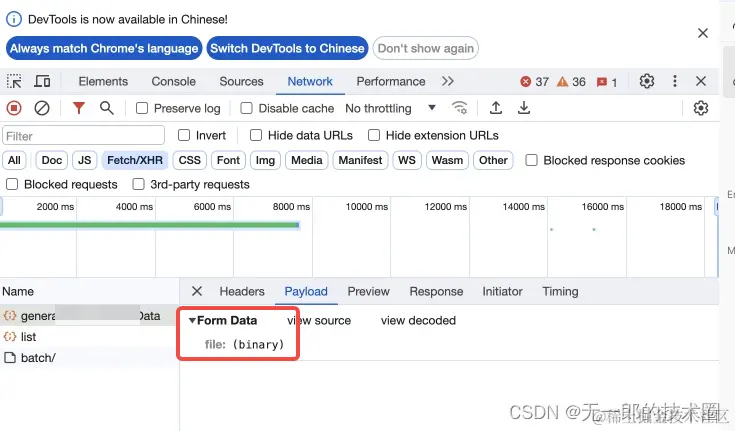Image resolution: width=735 pixels, height=431 pixels.
Task: Filter by Wasm requests
Action: click(x=447, y=160)
